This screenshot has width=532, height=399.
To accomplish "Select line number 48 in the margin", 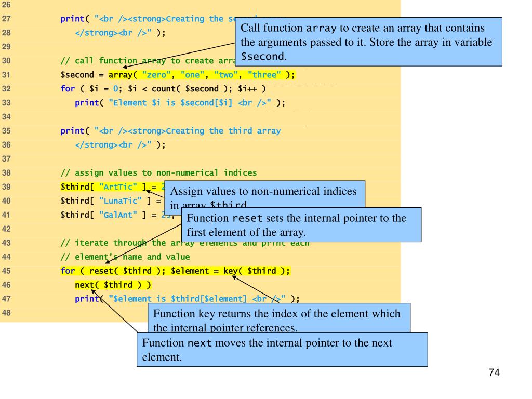I will click(x=6, y=313).
